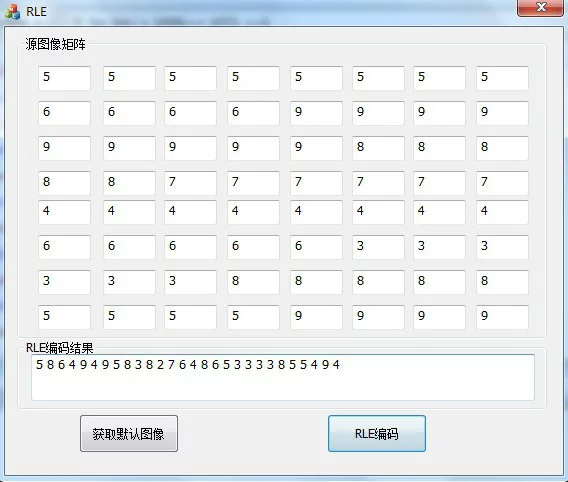Click first 8 in seventh matrix row
This screenshot has width=568, height=482.
pyautogui.click(x=254, y=282)
